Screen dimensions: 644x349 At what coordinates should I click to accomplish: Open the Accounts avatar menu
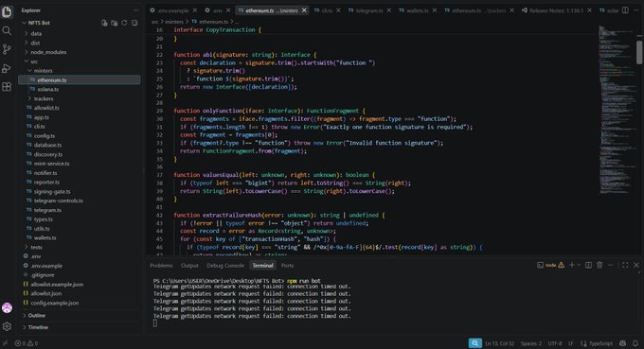coord(7,307)
